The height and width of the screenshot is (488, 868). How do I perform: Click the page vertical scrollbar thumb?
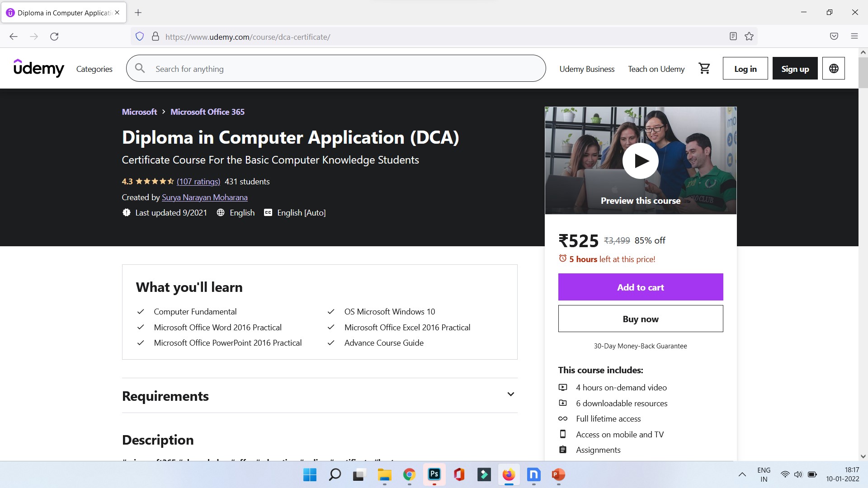[863, 72]
